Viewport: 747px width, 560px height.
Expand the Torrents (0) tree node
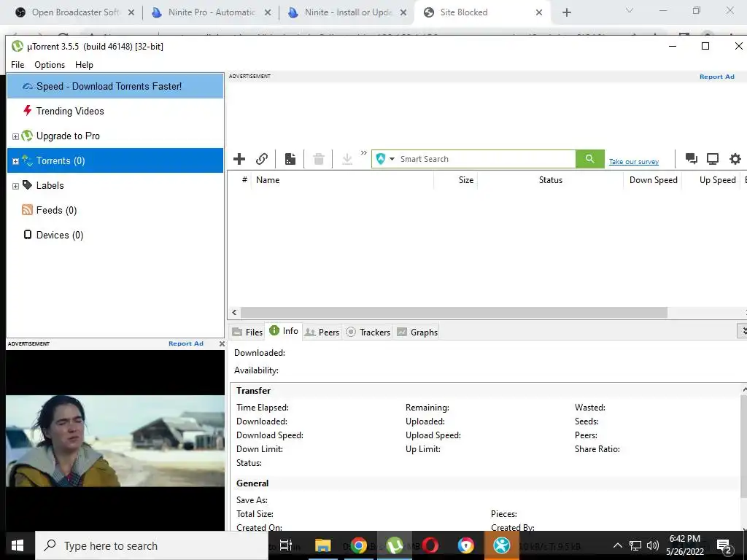pyautogui.click(x=15, y=161)
